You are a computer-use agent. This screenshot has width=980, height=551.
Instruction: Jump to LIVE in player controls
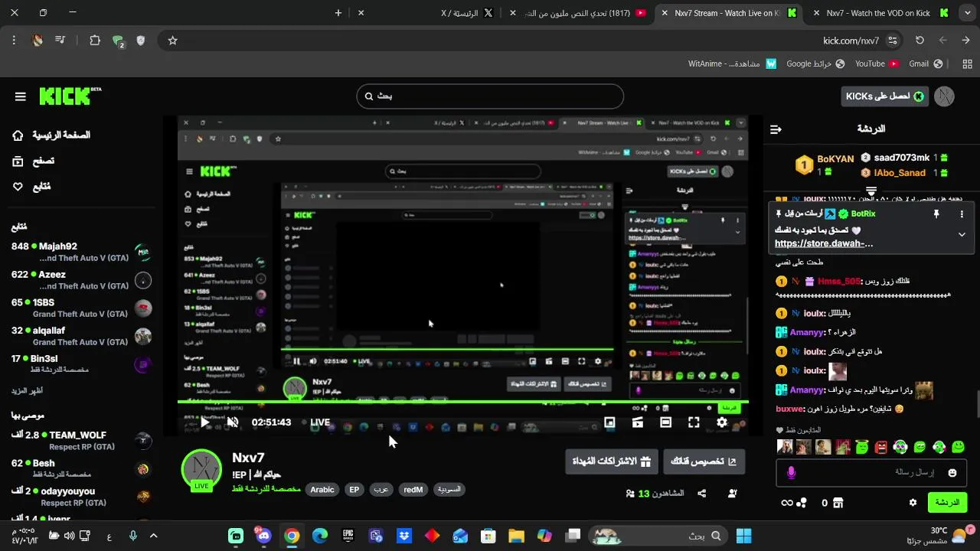click(x=315, y=422)
